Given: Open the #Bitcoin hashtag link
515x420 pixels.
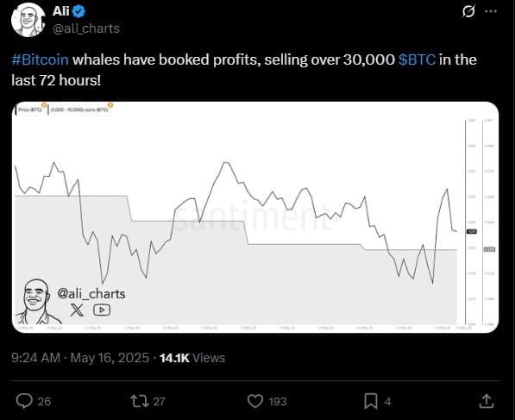Looking at the screenshot, I should (x=40, y=60).
